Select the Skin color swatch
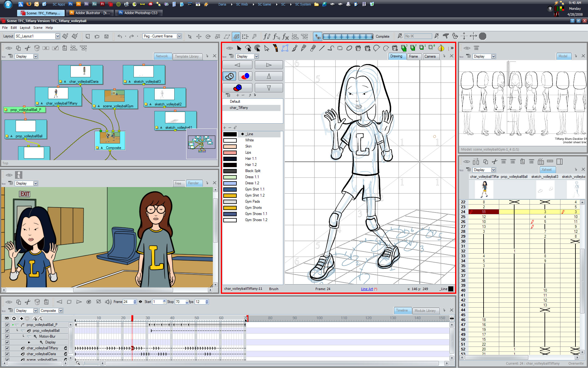The height and width of the screenshot is (368, 588). click(230, 147)
